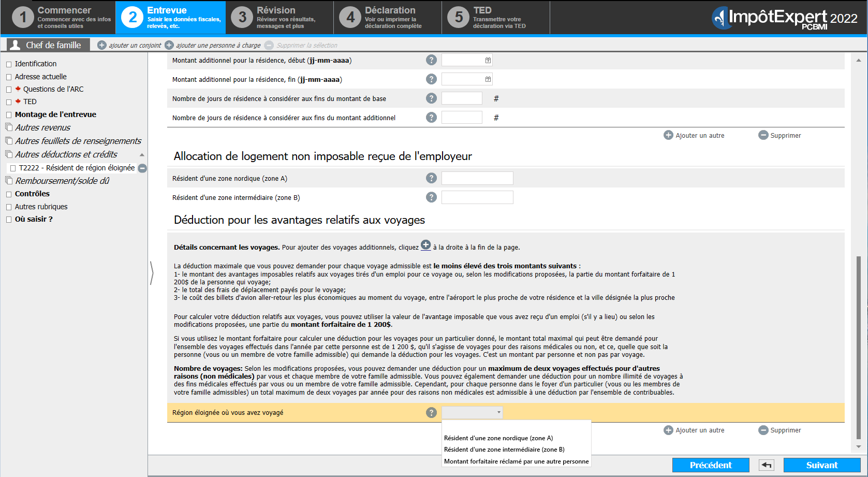
Task: Open help for Résident zone intermédiaire (zone B)
Action: point(431,197)
